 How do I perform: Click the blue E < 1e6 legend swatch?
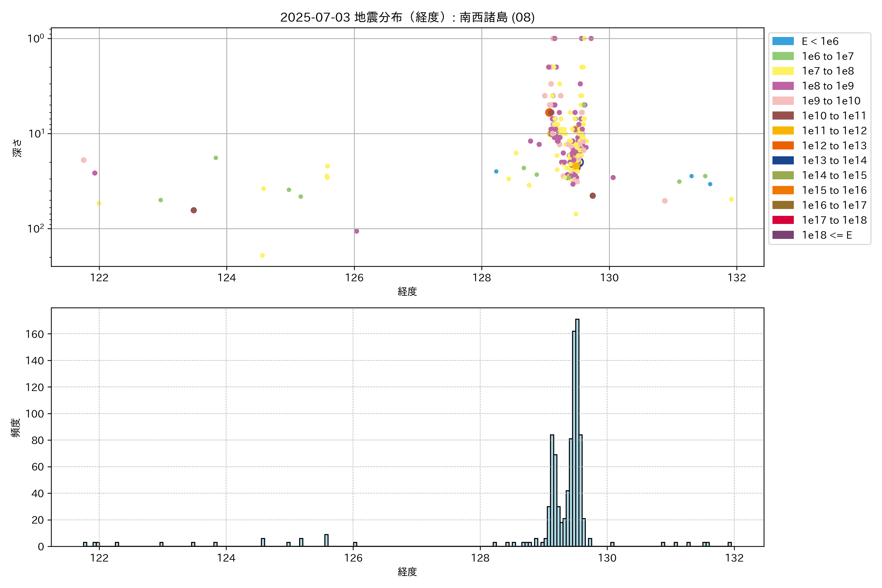tap(783, 41)
